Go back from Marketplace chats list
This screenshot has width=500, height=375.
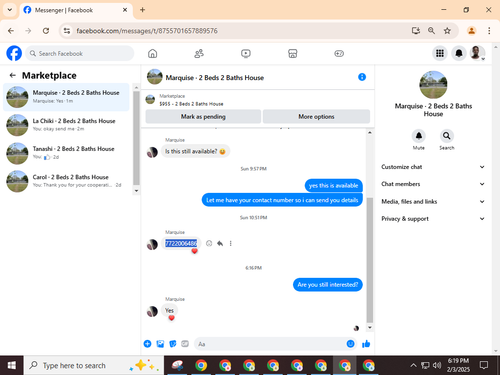click(x=13, y=75)
